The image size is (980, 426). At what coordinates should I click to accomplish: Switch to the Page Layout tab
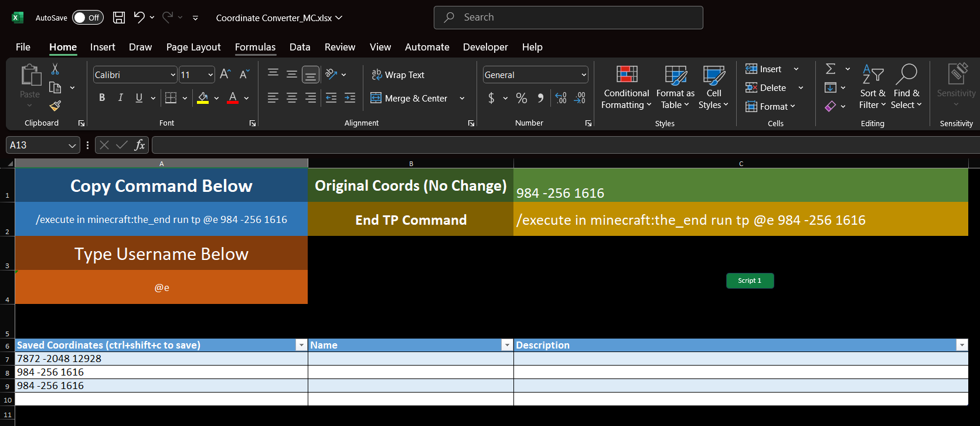(193, 47)
